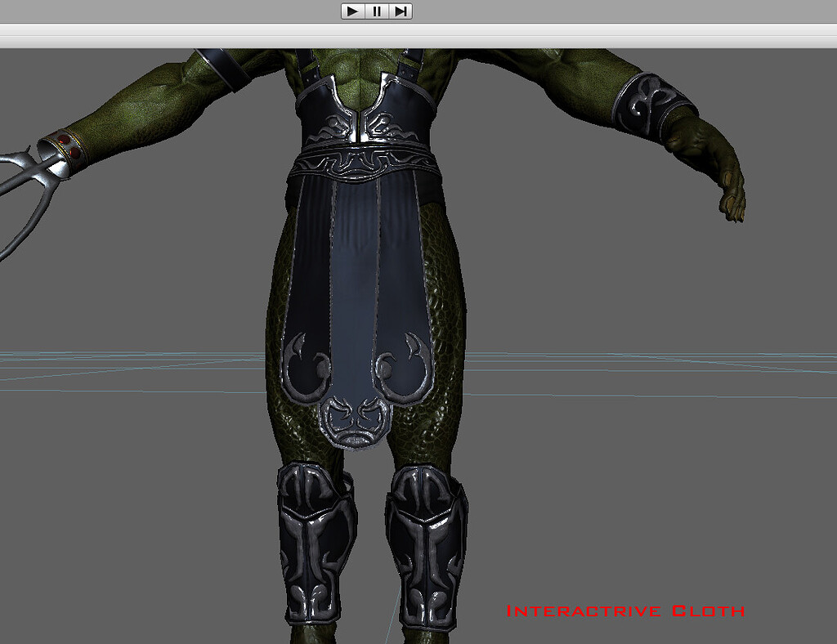Click the Interactrive Cloth red label
This screenshot has width=837, height=644.
click(x=626, y=609)
